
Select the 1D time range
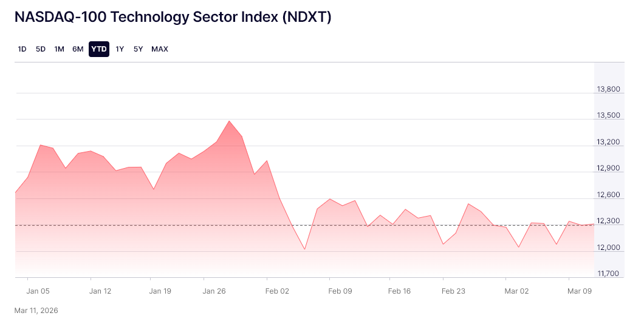[x=22, y=49]
